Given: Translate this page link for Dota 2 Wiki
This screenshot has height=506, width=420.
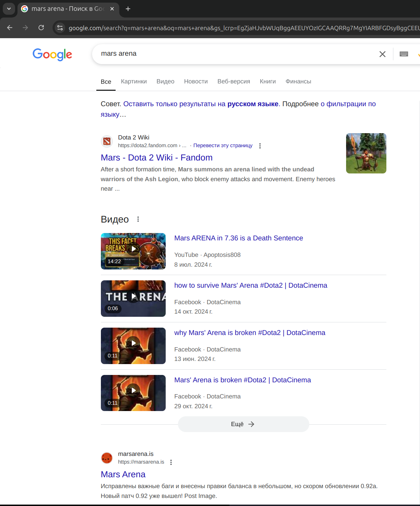Looking at the screenshot, I should 223,145.
